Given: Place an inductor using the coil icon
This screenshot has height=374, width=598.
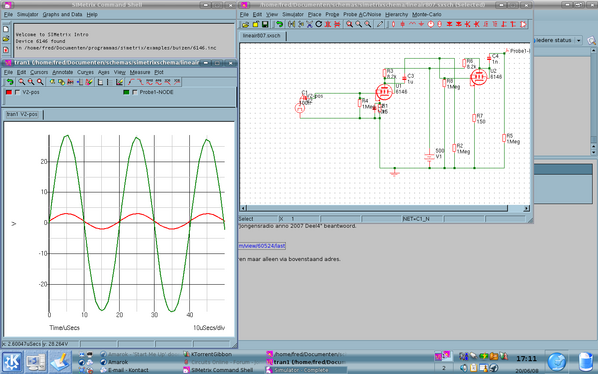Looking at the screenshot, I should 412,24.
